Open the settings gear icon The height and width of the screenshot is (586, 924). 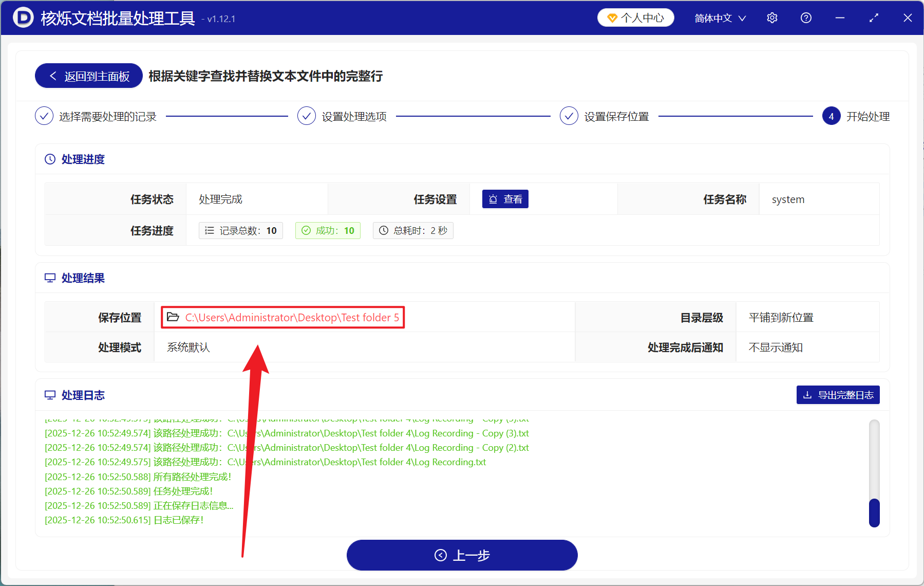pos(772,17)
